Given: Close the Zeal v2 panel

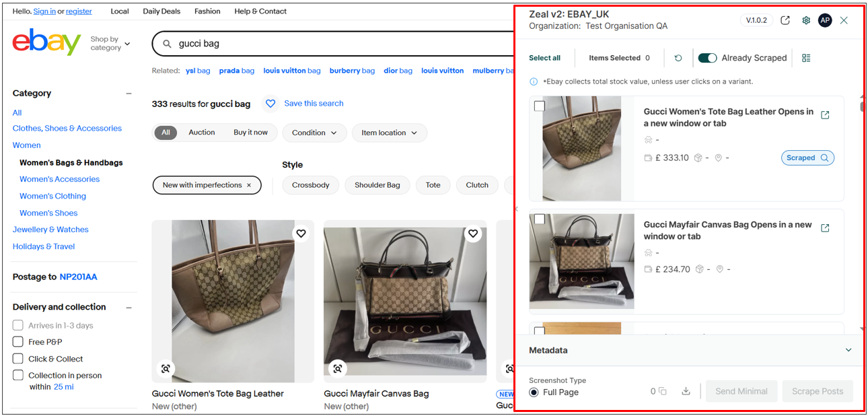Looking at the screenshot, I should [x=844, y=20].
